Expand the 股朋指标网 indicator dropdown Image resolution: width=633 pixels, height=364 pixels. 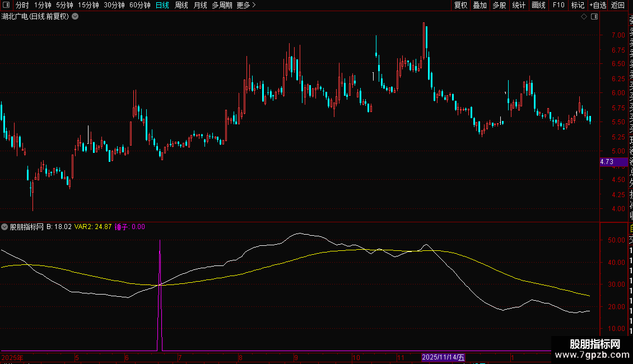[5, 227]
